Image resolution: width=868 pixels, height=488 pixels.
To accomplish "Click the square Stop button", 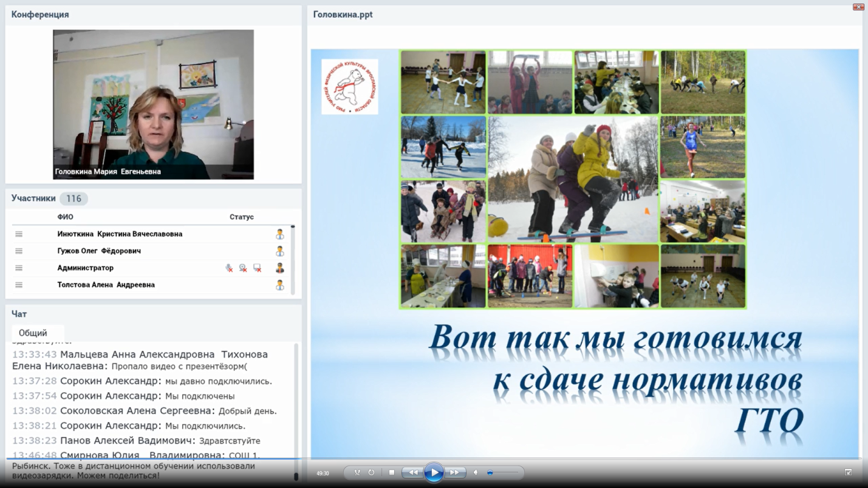I will pyautogui.click(x=392, y=472).
